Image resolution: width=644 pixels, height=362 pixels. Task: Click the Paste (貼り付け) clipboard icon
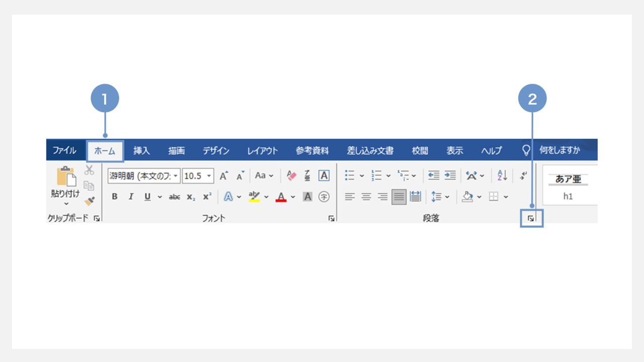66,176
